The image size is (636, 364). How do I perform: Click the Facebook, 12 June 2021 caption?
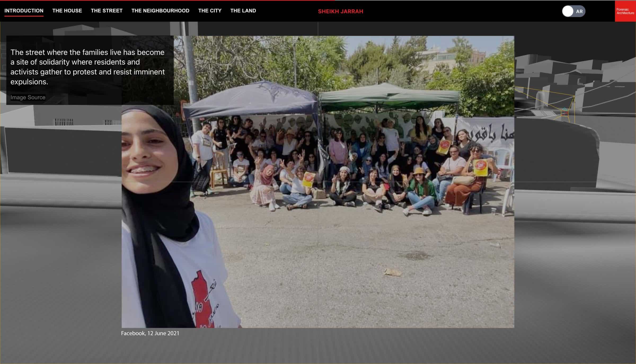click(150, 333)
